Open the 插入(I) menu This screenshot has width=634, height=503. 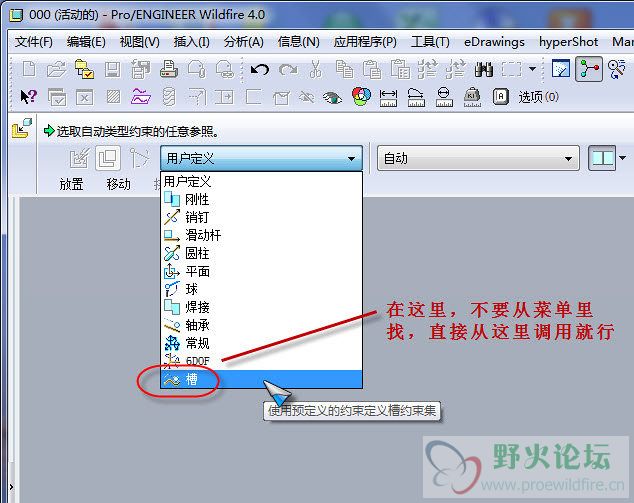[191, 42]
